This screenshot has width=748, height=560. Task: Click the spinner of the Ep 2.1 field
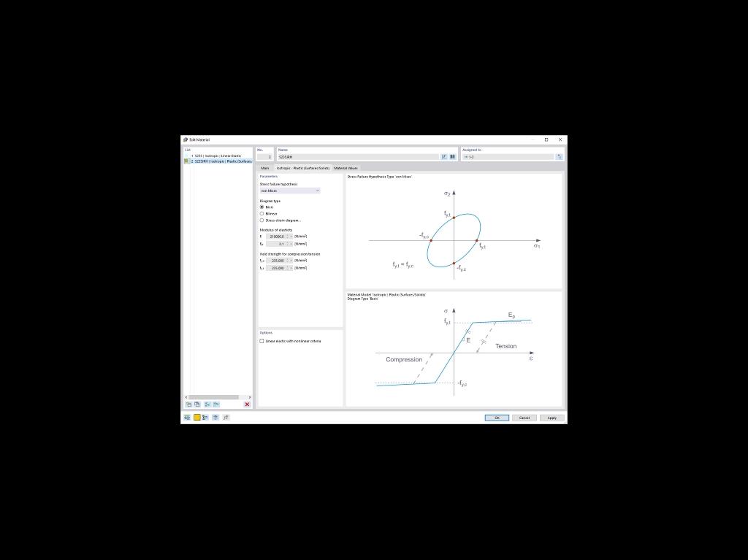click(x=287, y=244)
